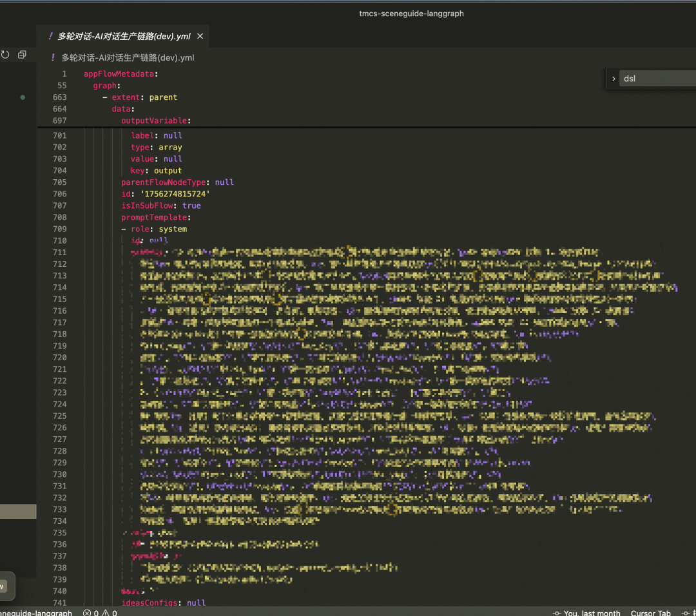Image resolution: width=696 pixels, height=616 pixels.
Task: Open 'You, last month' blame info in status bar
Action: [592, 612]
